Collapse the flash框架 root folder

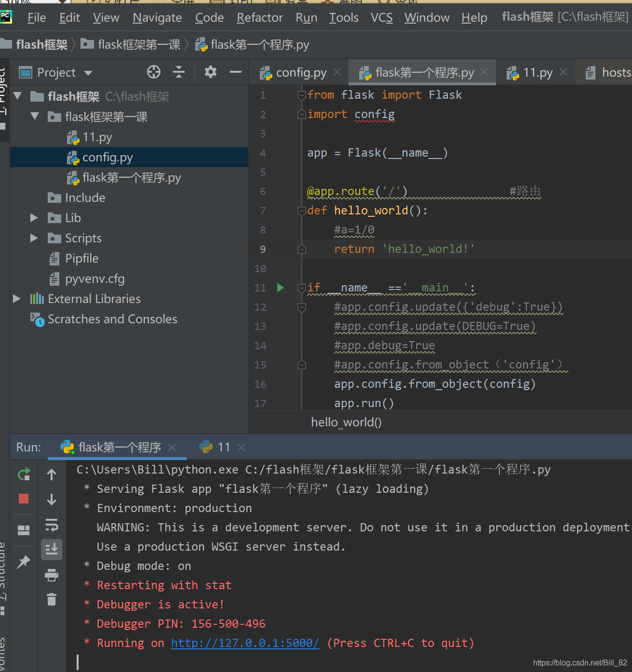tap(18, 96)
